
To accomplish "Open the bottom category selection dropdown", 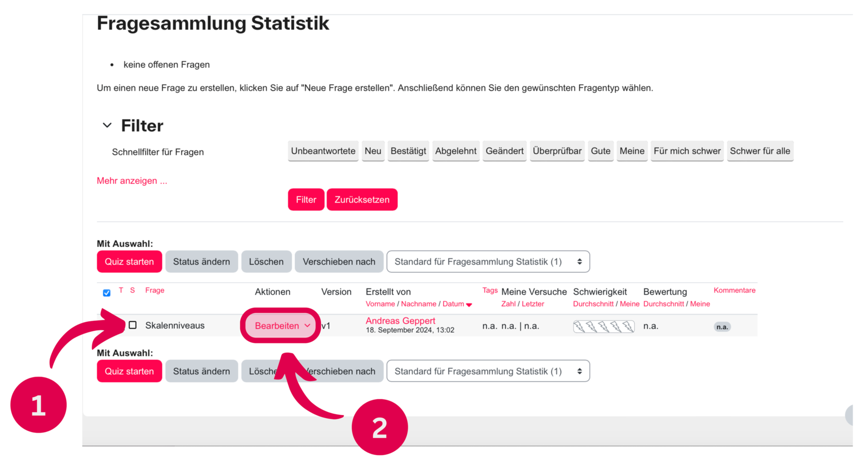I will pos(488,371).
